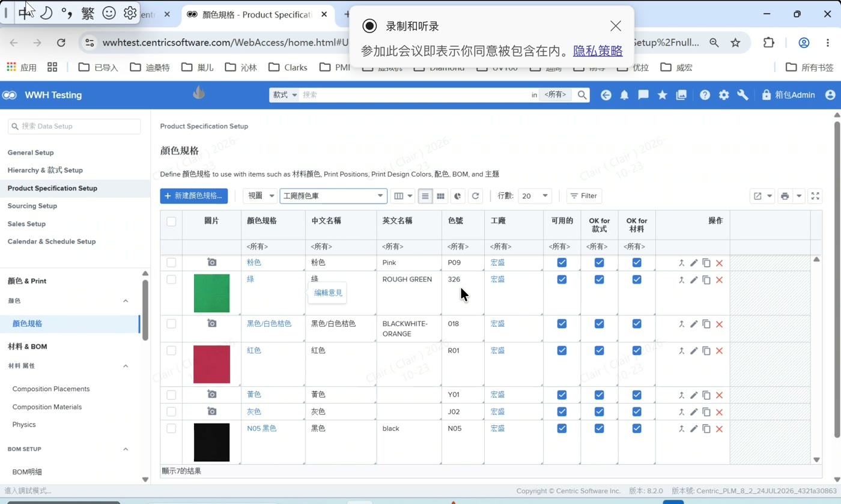Toggle fullscreen expand icon for table
841x504 pixels.
tap(815, 196)
